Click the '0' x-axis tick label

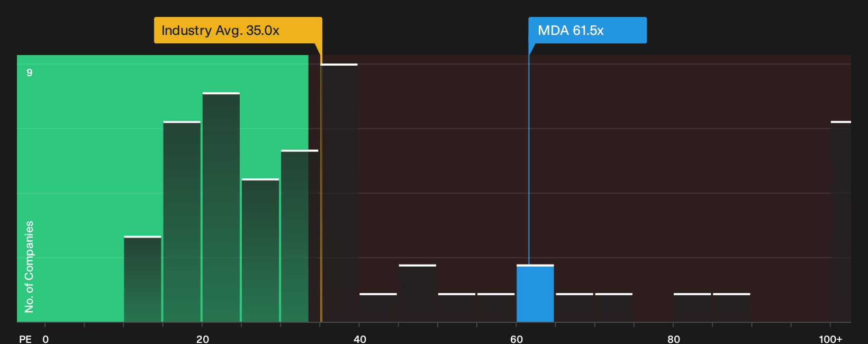pos(46,339)
